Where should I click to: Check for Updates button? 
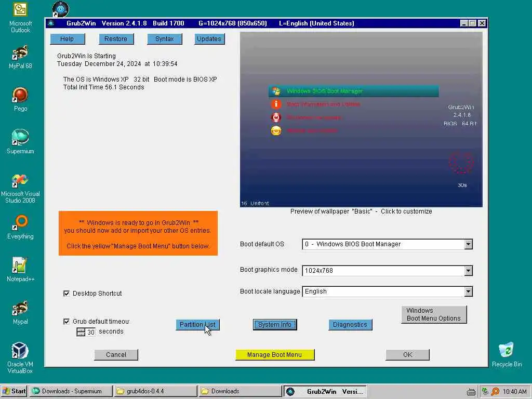tap(209, 39)
